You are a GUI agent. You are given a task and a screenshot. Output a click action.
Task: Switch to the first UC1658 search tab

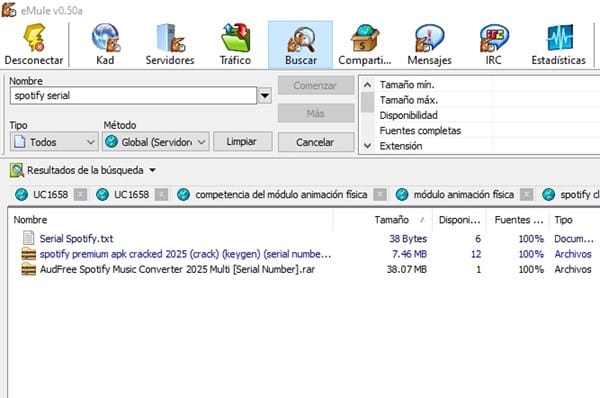50,195
